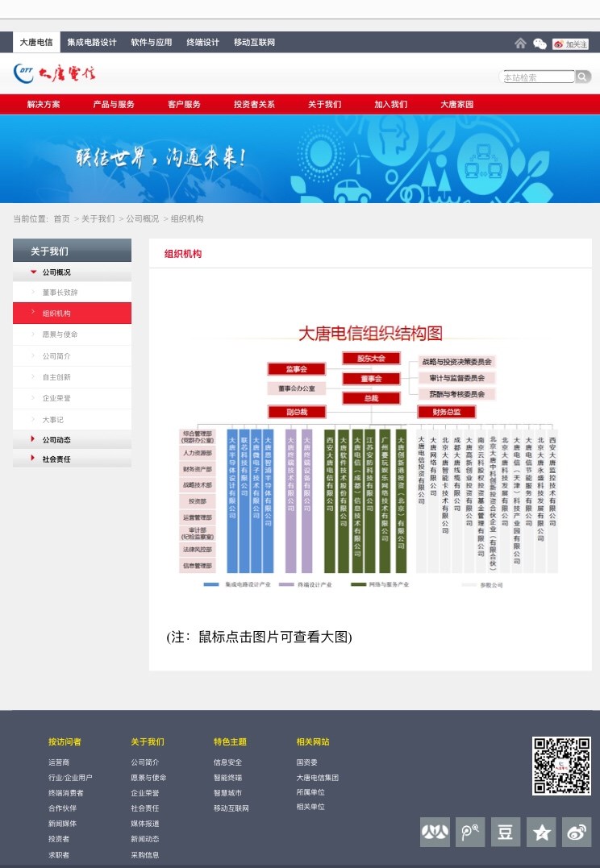
Task: Open the WeChat icon in top bar
Action: click(x=540, y=44)
